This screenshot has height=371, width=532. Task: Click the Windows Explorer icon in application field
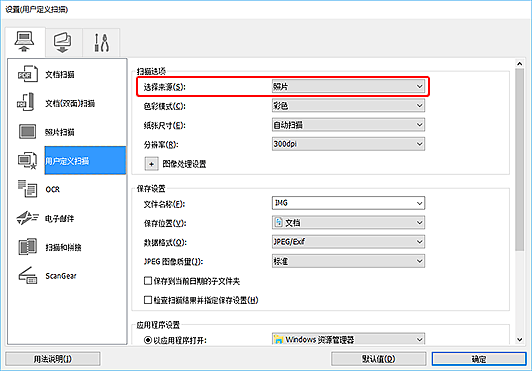(279, 339)
